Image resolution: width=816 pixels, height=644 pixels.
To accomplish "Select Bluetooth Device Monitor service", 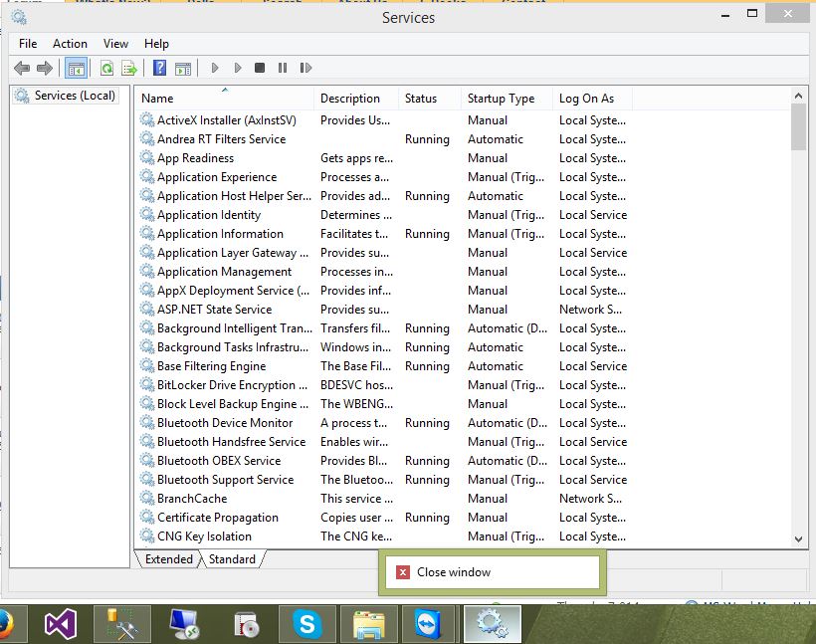I will (x=383, y=423).
